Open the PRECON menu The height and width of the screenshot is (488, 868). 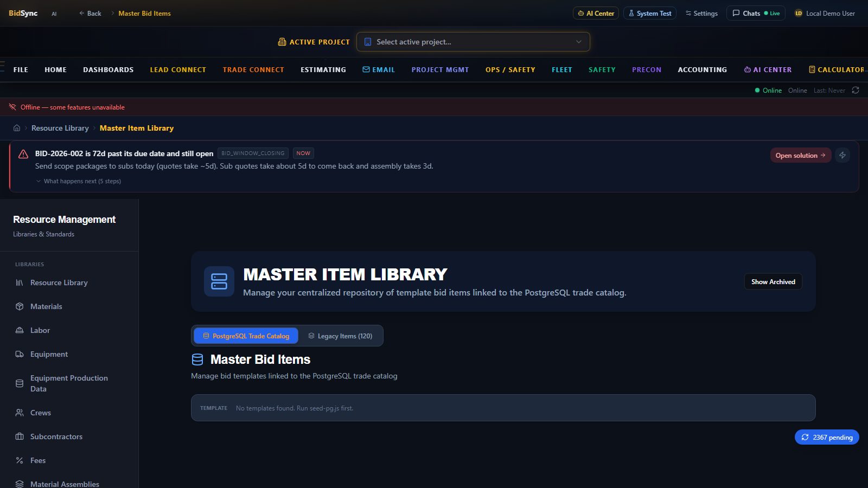[647, 69]
